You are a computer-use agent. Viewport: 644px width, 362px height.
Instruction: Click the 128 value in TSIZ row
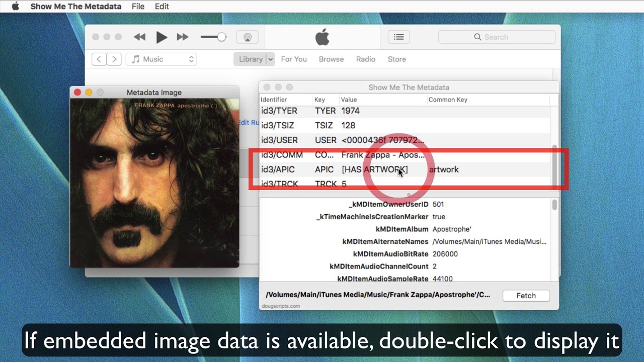348,125
